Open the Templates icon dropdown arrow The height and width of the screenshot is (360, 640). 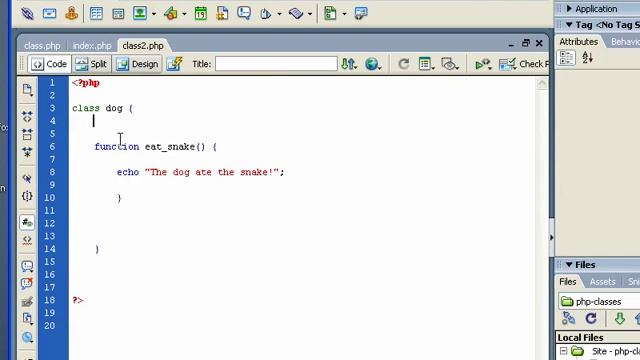(x=344, y=14)
